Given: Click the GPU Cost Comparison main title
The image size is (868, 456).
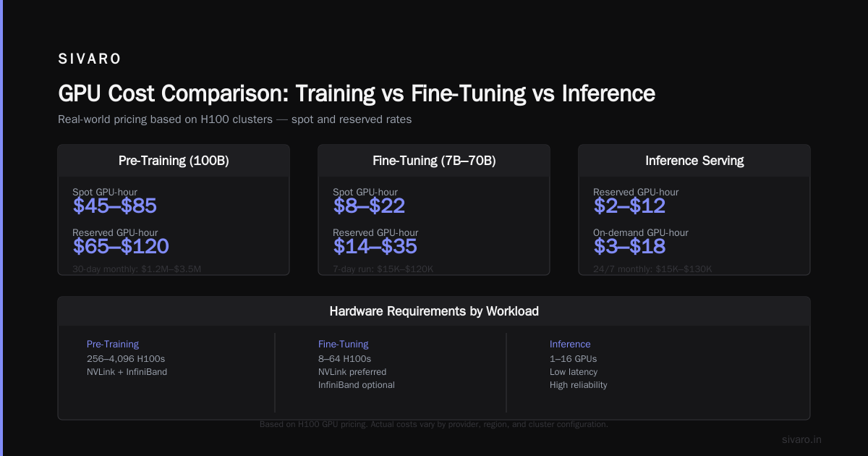Looking at the screenshot, I should 357,93.
